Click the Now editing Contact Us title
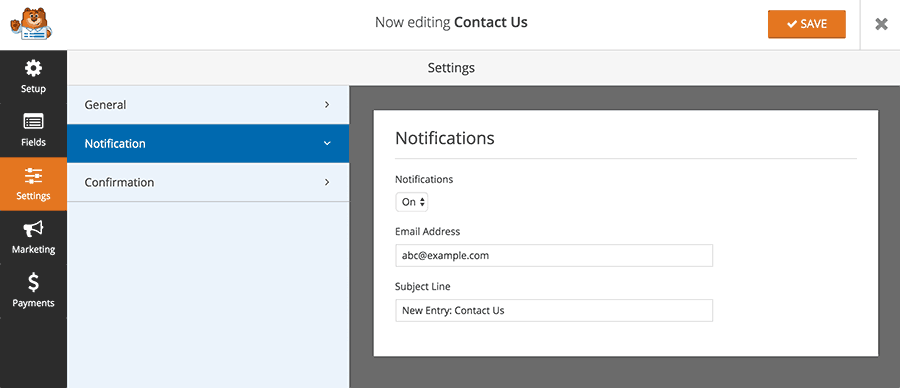 click(451, 22)
